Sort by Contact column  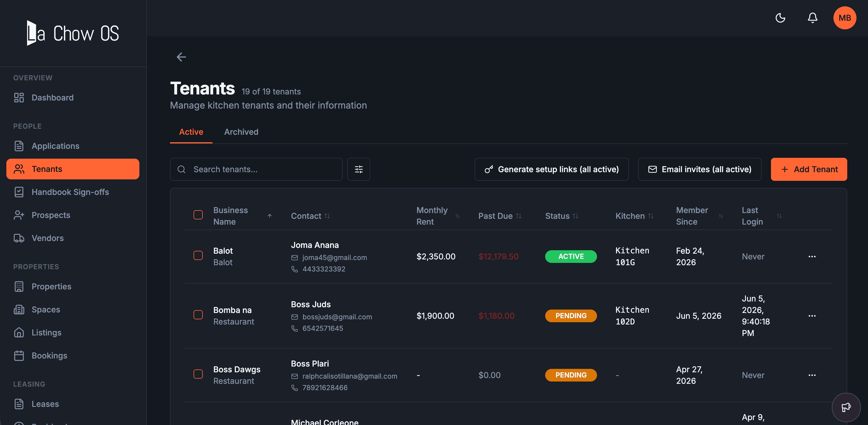tap(310, 216)
